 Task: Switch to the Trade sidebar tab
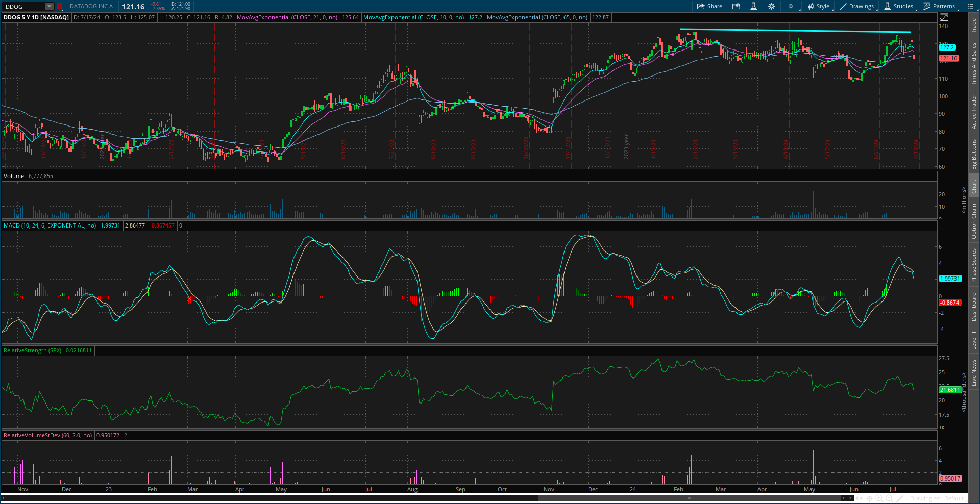coord(974,26)
